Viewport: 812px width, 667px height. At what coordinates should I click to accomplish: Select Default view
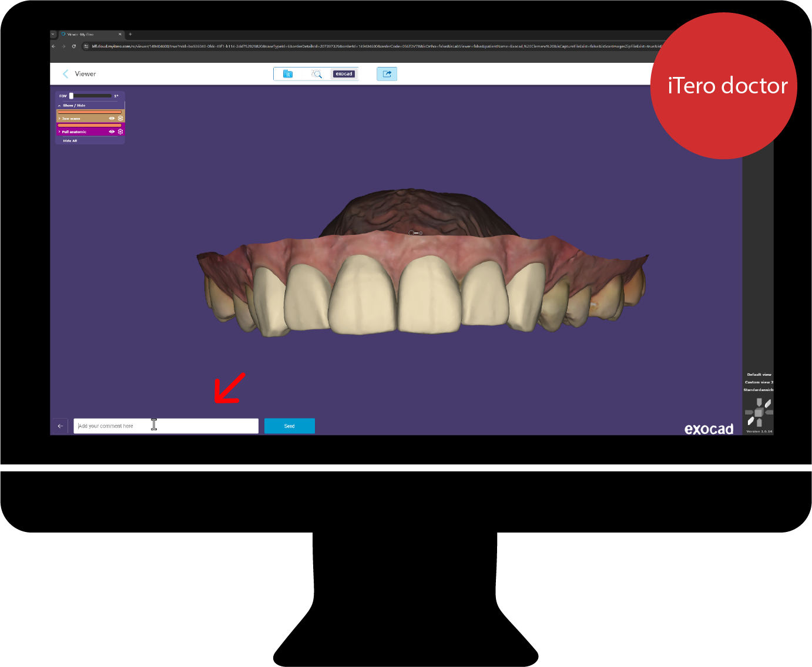tap(759, 375)
